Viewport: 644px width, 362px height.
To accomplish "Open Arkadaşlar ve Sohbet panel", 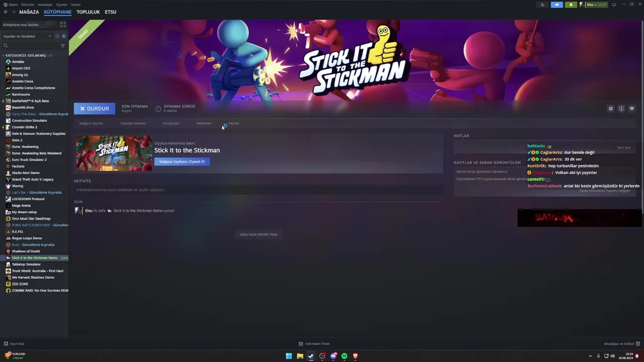I will tap(621, 344).
